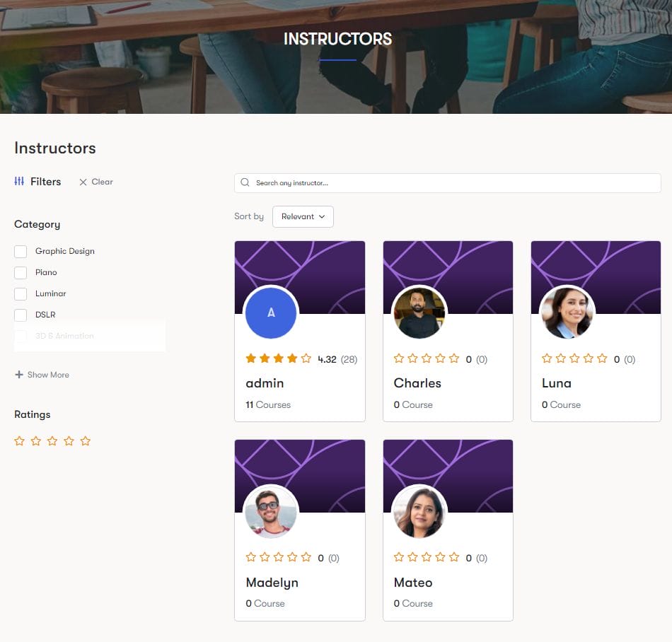Open Luna instructor profile name
Screen dimensions: 672x642
coord(556,383)
